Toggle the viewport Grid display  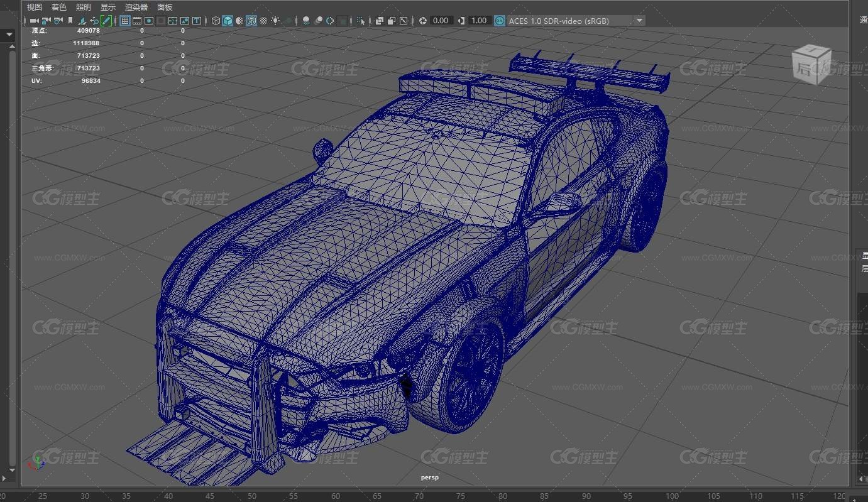125,21
